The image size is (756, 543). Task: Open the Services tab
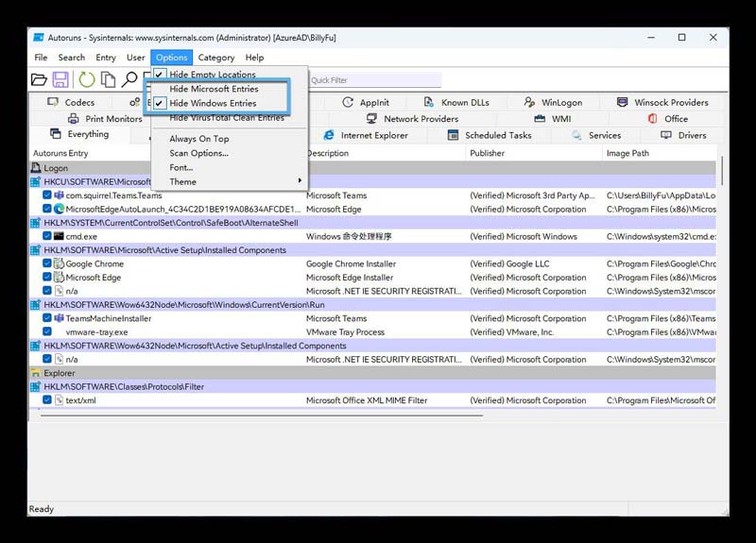[596, 135]
